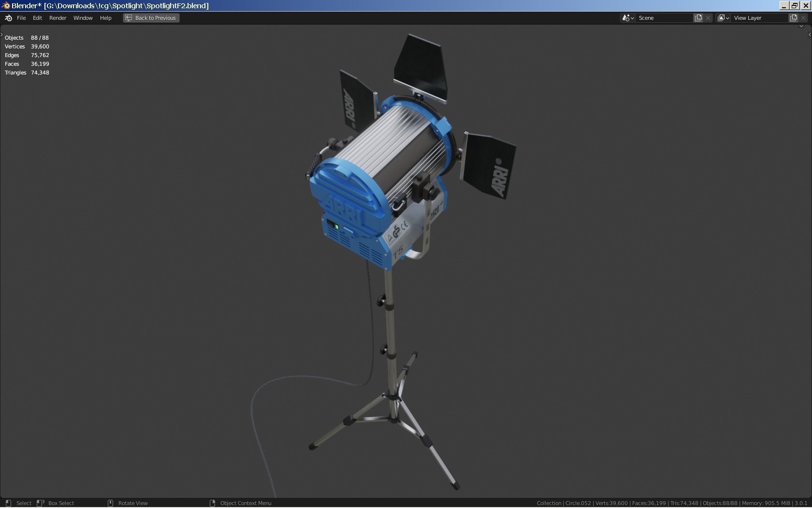Screen dimensions: 812x508
Task: Click the Collection | Circle.052 status text
Action: click(564, 503)
